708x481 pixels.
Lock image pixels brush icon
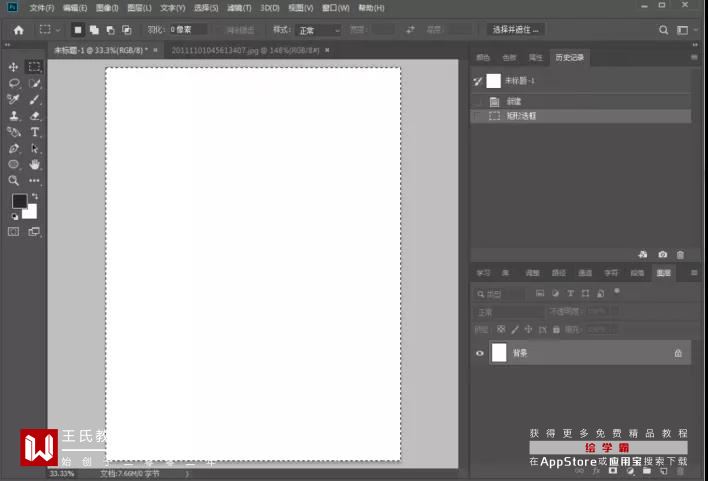(515, 330)
